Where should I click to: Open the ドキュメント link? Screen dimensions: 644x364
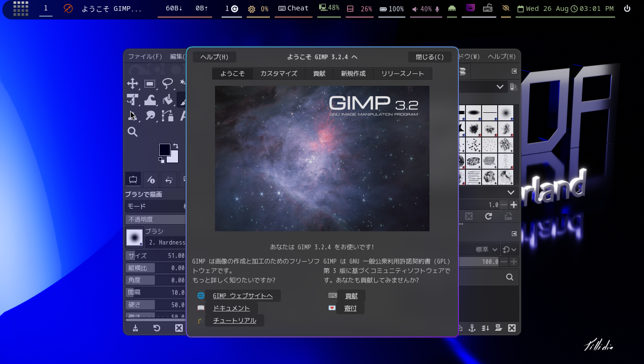(x=232, y=308)
